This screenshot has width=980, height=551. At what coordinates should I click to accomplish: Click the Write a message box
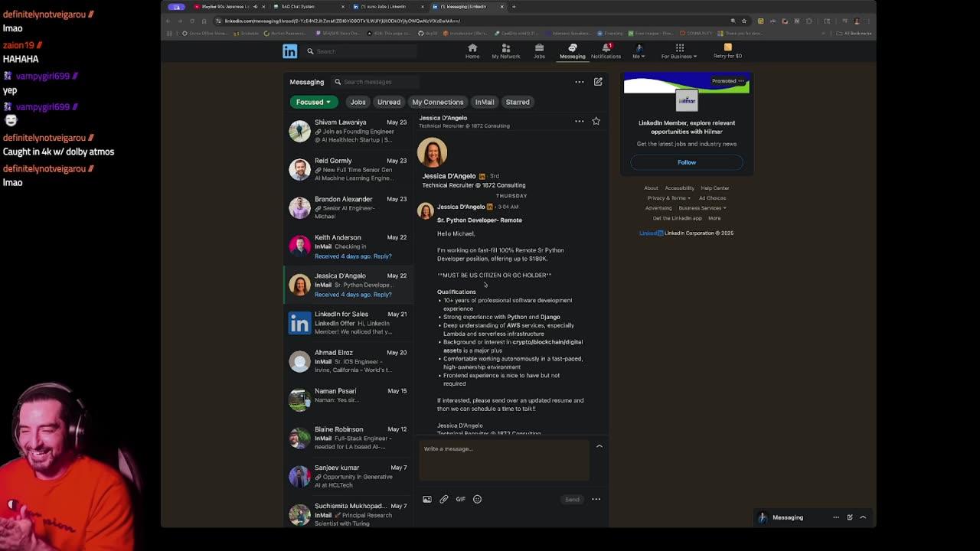click(504, 459)
